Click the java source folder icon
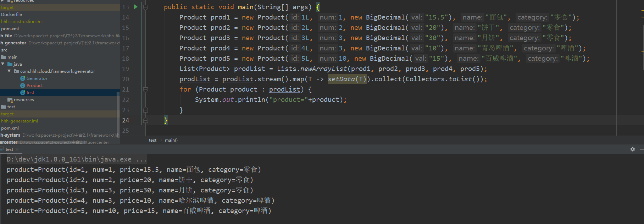 (x=10, y=64)
